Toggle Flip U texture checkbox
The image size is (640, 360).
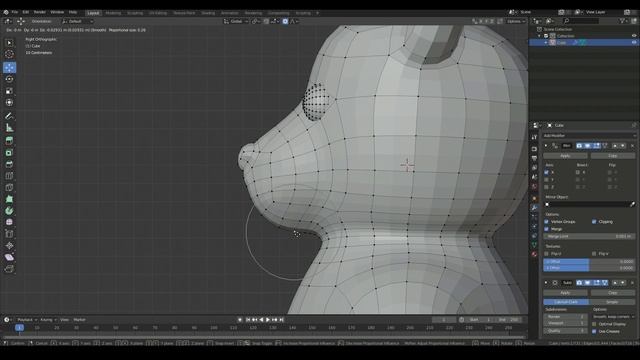tap(547, 253)
